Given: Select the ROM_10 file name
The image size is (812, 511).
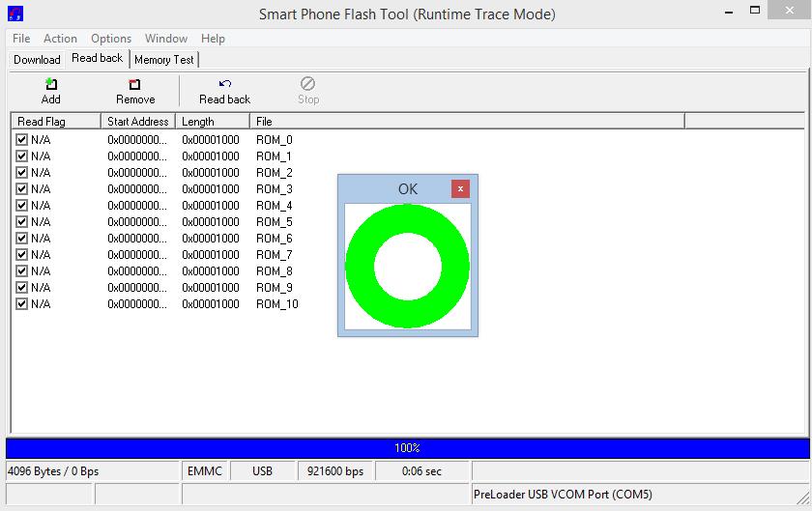Looking at the screenshot, I should [x=277, y=304].
